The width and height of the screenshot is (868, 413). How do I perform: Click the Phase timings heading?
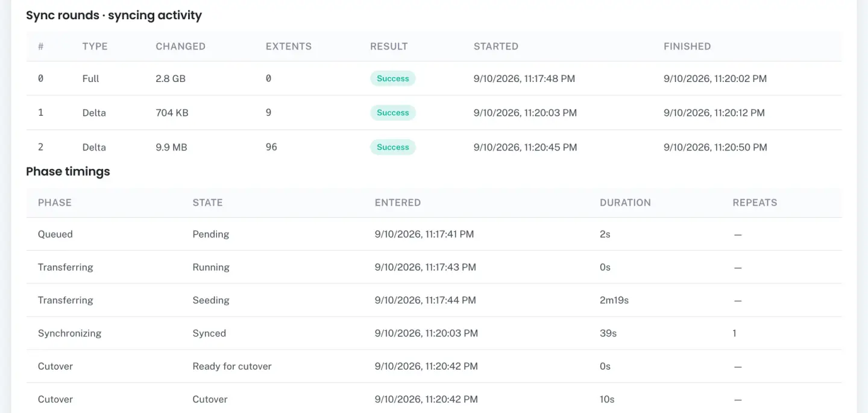[68, 171]
